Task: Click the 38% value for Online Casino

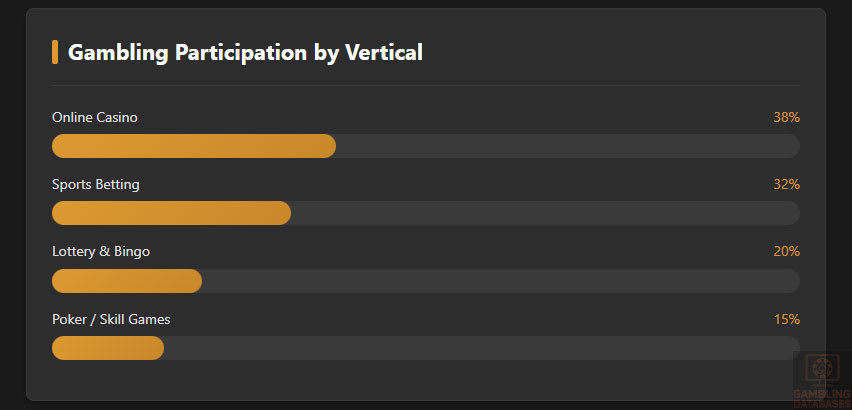Action: pyautogui.click(x=786, y=117)
